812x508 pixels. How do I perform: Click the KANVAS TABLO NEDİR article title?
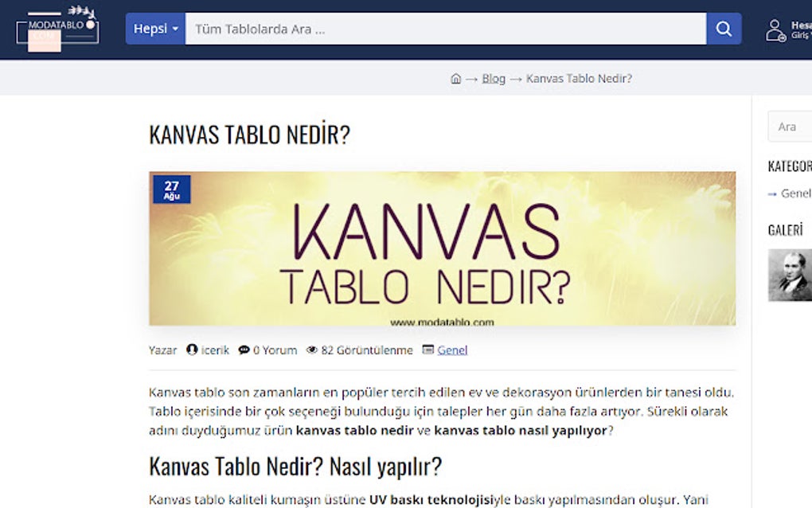248,135
